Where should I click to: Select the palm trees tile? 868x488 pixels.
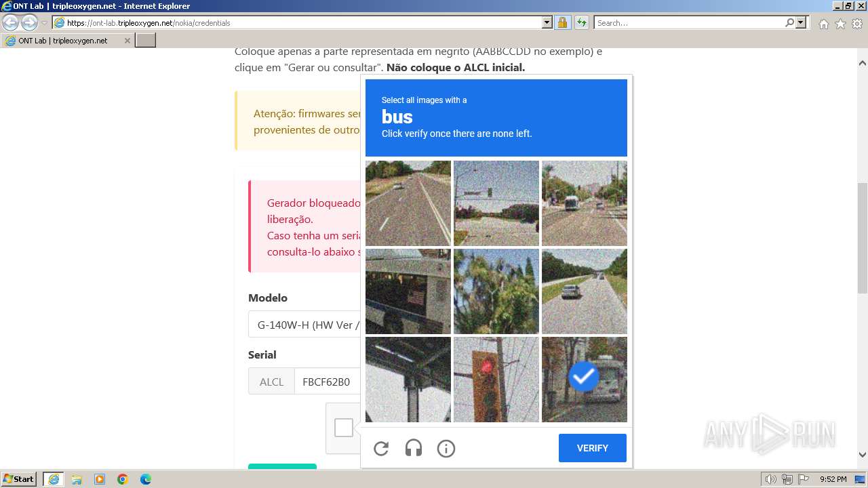tap(496, 291)
